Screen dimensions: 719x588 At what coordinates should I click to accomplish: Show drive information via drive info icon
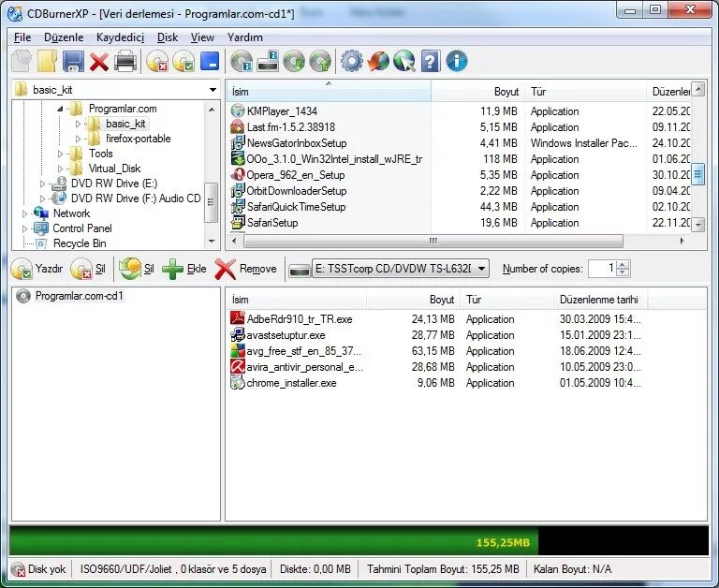tap(268, 62)
